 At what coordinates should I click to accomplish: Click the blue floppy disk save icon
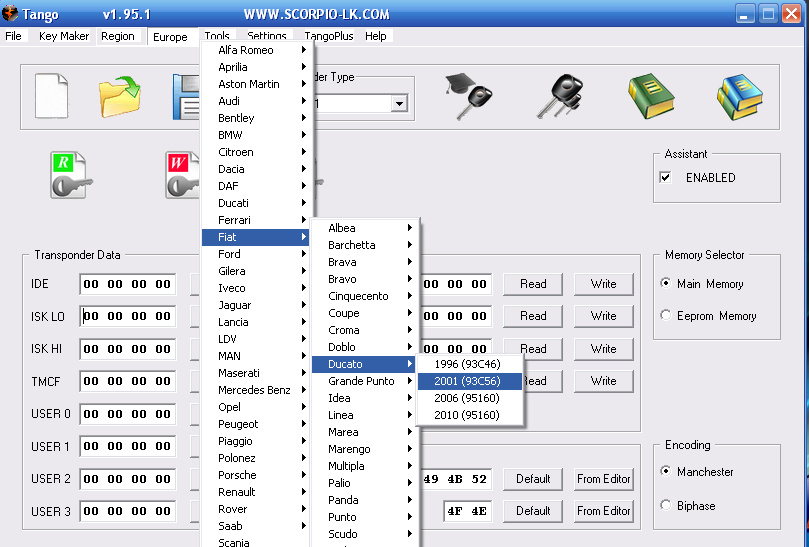click(x=186, y=97)
